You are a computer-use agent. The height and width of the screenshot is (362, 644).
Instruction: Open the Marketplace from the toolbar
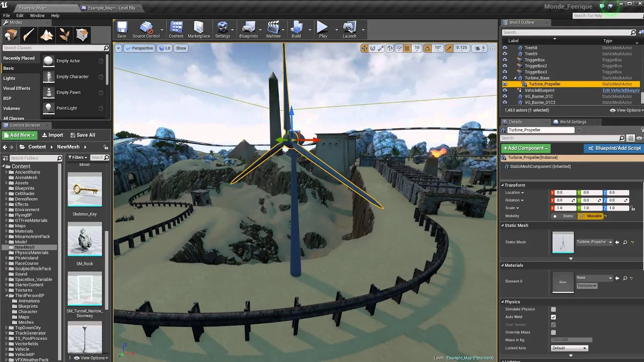tap(199, 30)
